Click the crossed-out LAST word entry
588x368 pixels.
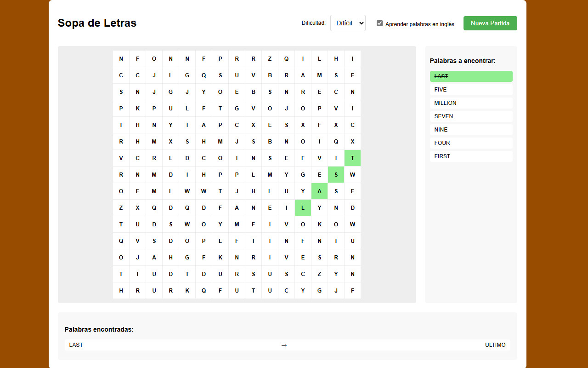(x=471, y=76)
